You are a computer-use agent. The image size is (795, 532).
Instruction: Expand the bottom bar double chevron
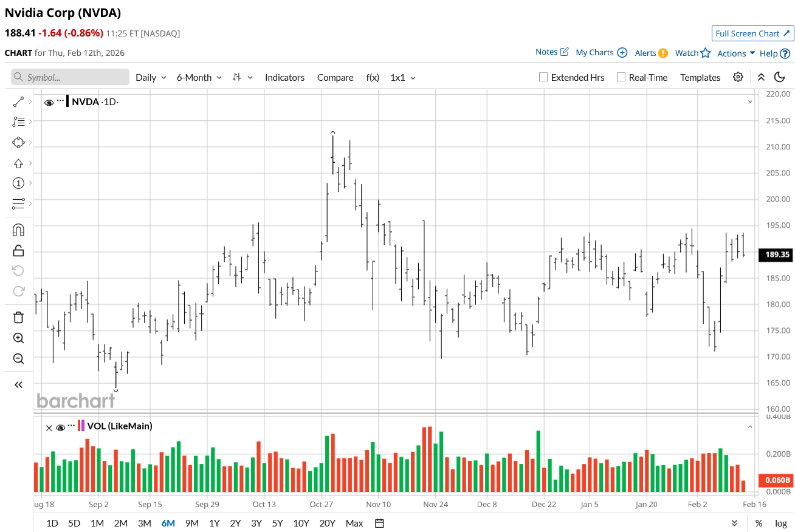point(734,523)
